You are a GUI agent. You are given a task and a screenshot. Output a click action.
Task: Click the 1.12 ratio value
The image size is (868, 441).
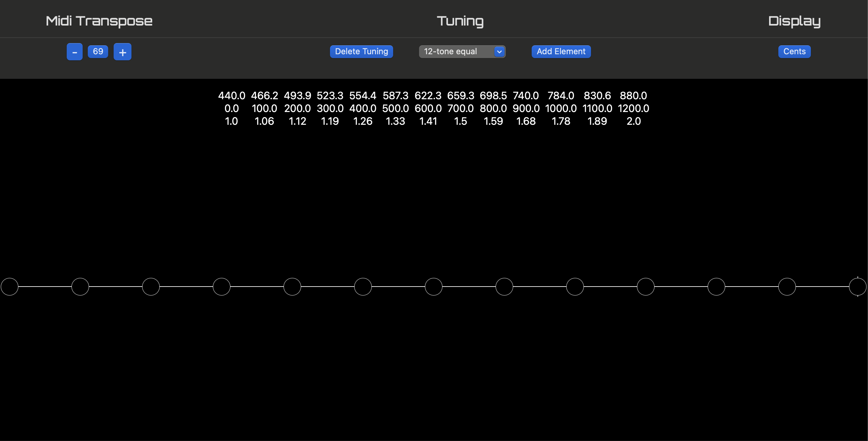pos(297,121)
